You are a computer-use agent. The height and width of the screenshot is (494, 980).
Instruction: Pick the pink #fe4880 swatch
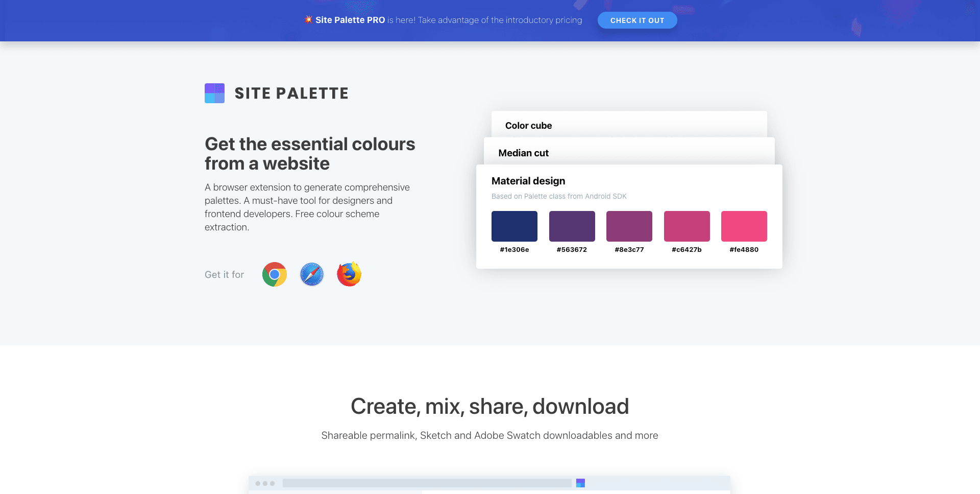744,226
